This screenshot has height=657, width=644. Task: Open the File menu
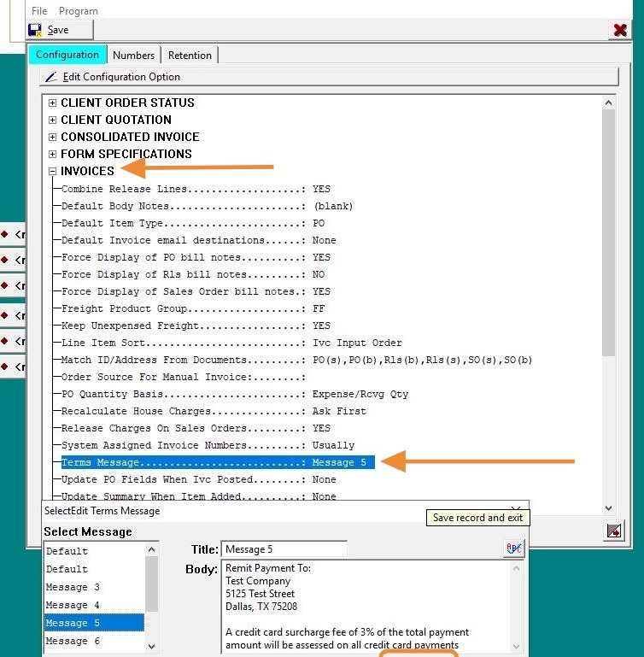[39, 11]
